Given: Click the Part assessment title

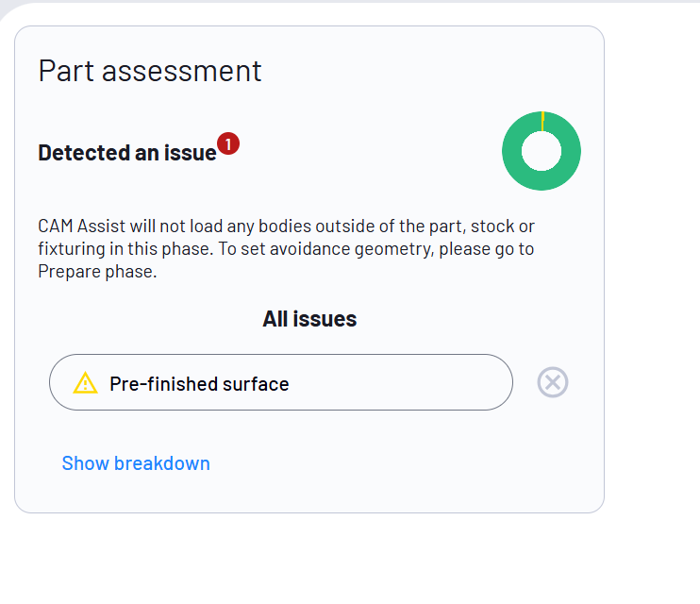Looking at the screenshot, I should click(150, 71).
